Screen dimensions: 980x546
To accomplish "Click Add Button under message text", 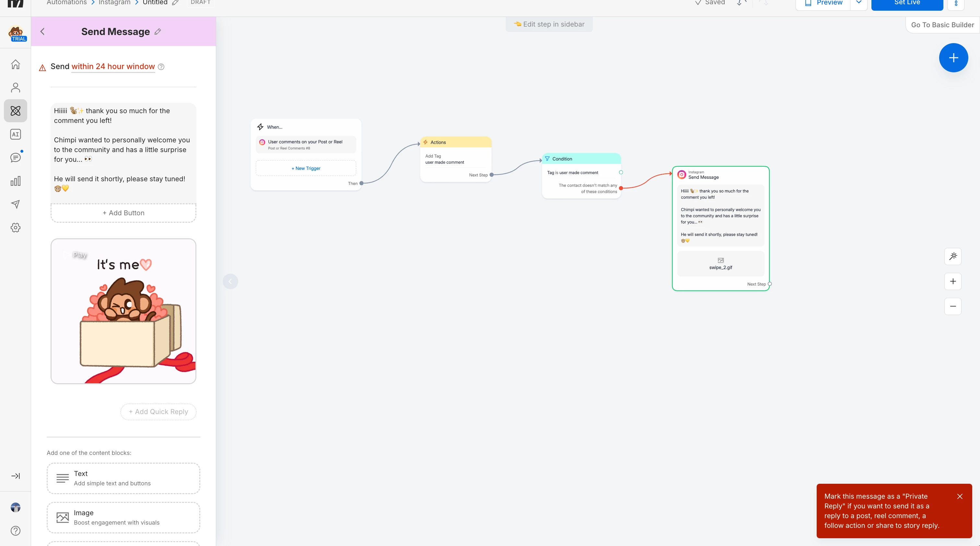I will [123, 213].
